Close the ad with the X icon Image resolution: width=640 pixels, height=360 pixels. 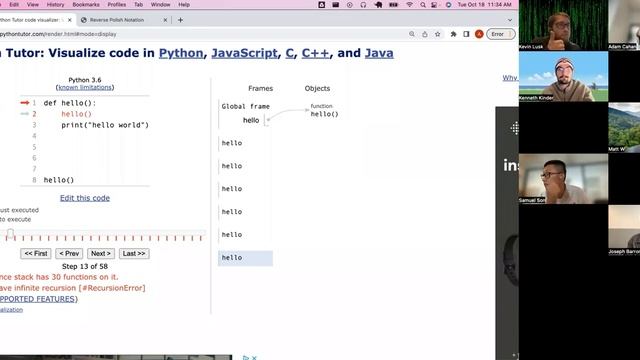tap(254, 358)
